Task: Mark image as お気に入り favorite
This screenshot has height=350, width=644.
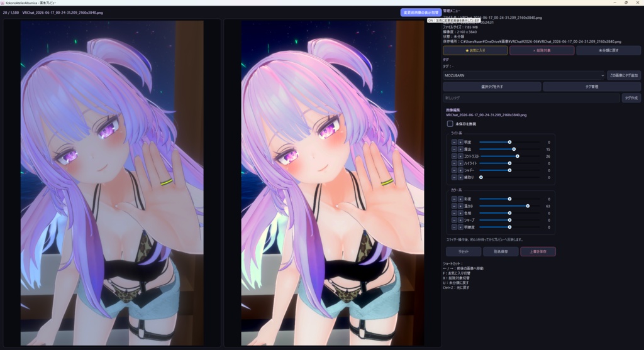Action: coord(475,50)
